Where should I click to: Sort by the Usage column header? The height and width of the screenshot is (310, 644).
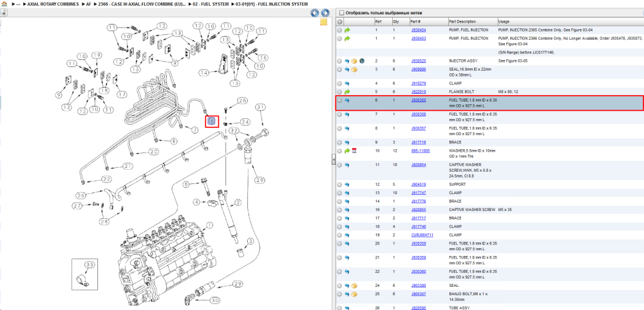click(x=570, y=22)
